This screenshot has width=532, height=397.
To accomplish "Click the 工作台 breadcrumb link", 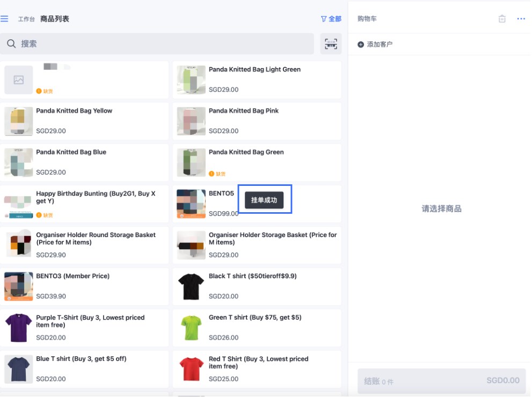I will [x=26, y=19].
